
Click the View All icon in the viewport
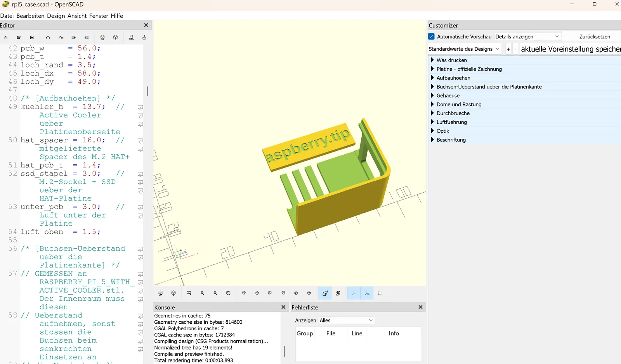coord(189,293)
